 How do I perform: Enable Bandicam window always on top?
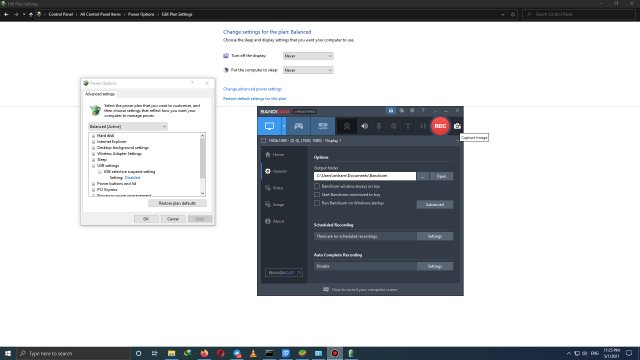coord(317,186)
